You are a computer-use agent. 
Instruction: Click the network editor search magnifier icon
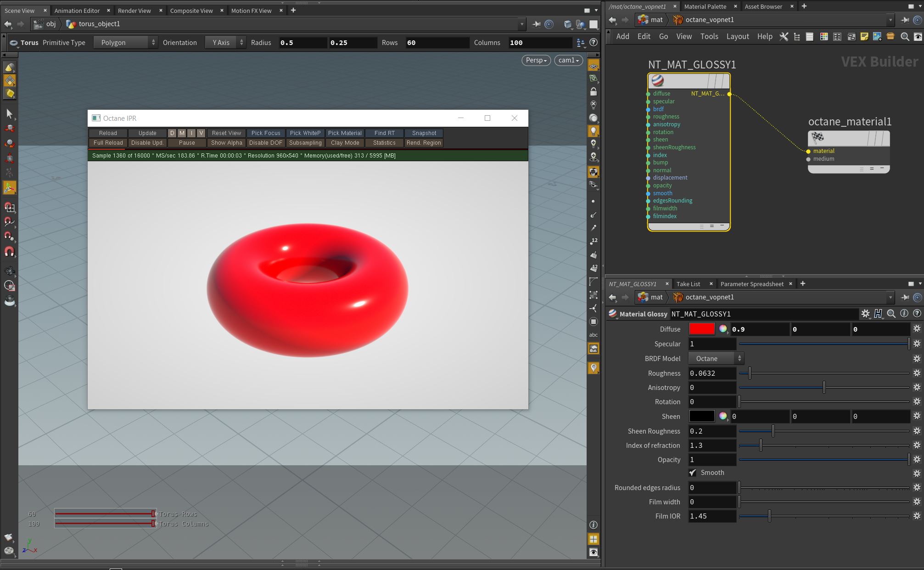click(x=905, y=37)
